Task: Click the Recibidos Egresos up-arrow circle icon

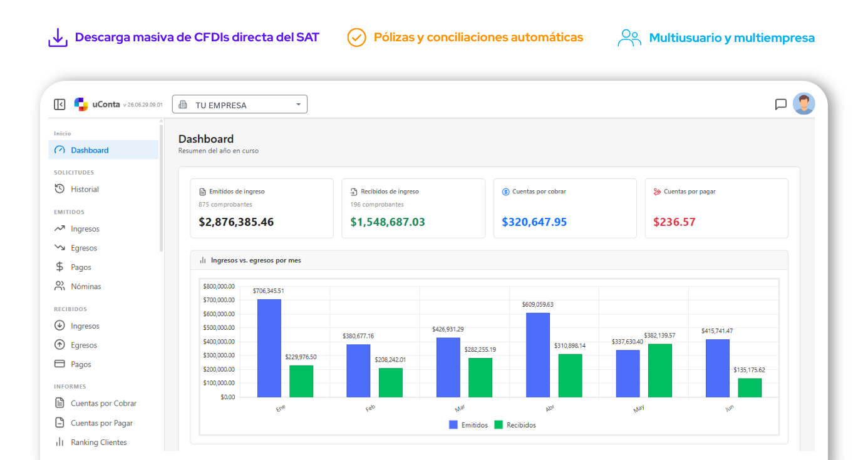Action: [x=59, y=345]
